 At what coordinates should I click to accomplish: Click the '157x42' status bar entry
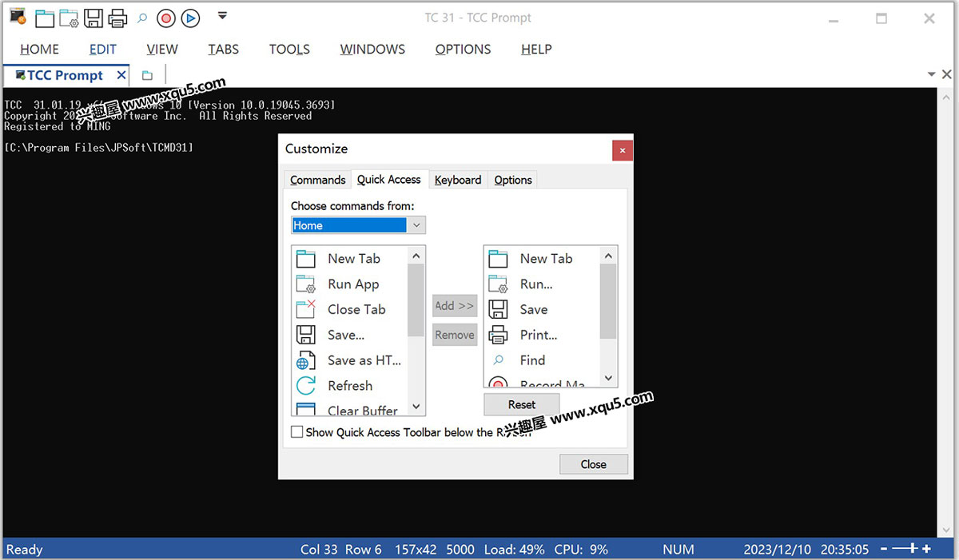(x=416, y=550)
